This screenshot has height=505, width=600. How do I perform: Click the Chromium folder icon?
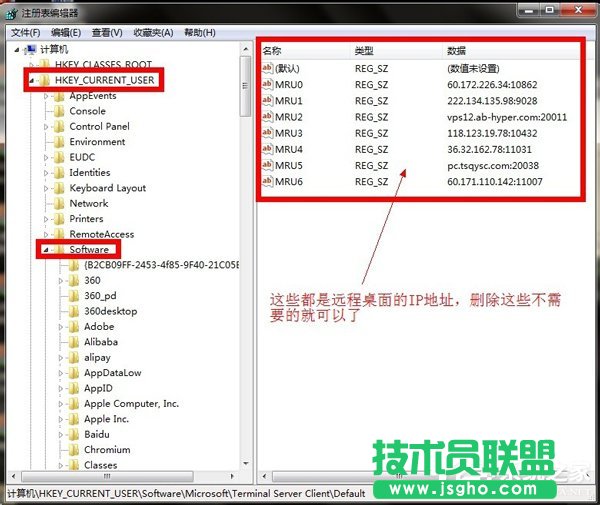[x=74, y=450]
